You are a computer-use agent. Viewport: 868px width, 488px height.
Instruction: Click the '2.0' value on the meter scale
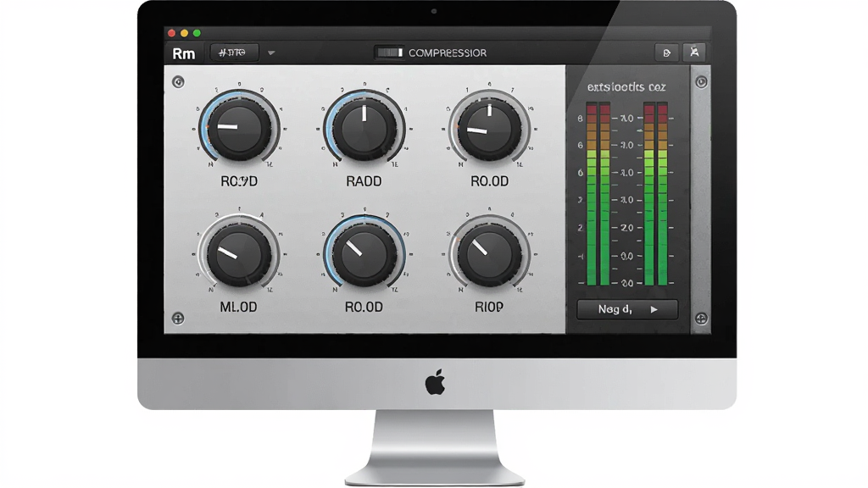click(626, 228)
